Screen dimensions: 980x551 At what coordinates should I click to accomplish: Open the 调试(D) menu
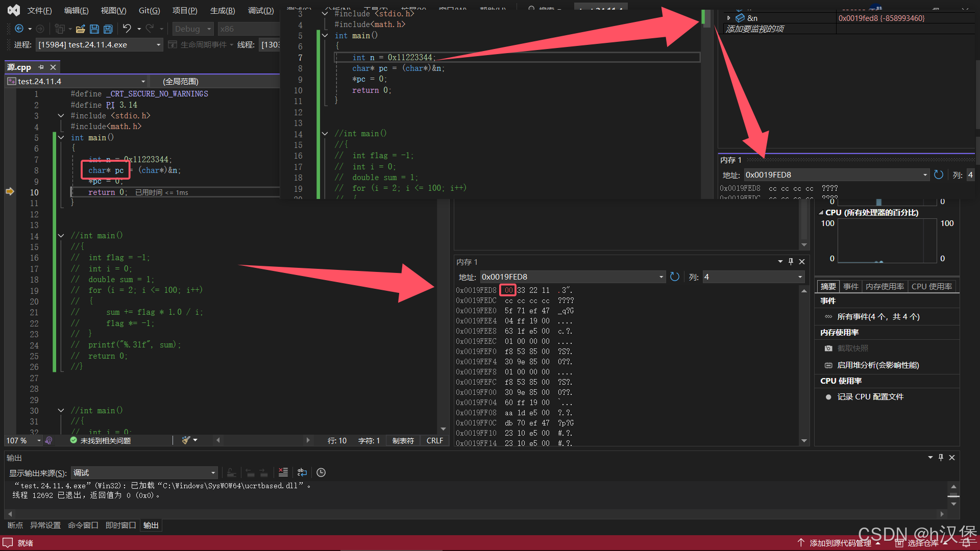pyautogui.click(x=260, y=10)
